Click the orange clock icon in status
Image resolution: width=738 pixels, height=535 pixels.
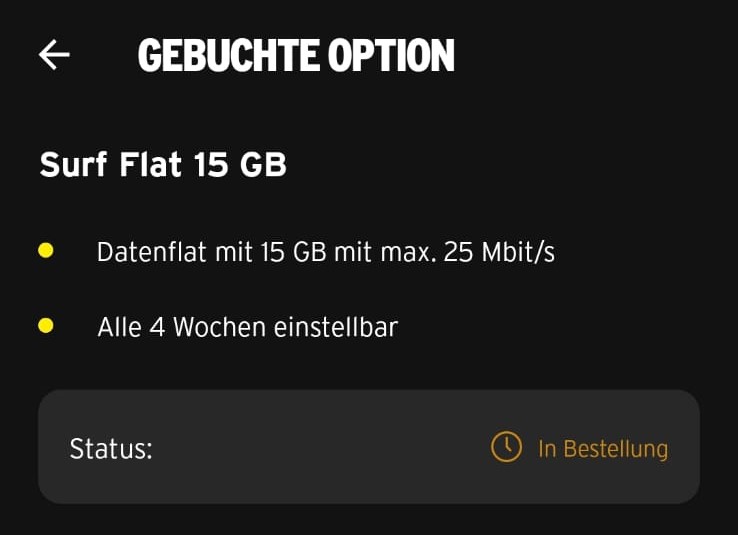pos(506,447)
